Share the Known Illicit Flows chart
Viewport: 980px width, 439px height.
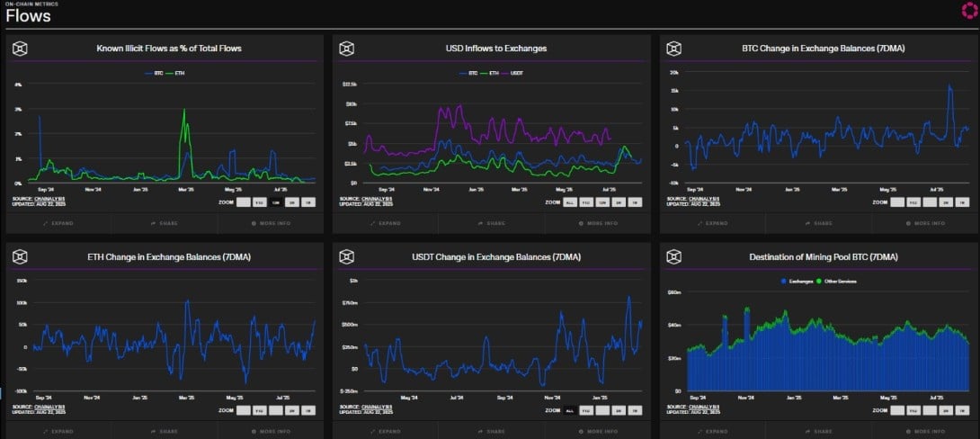pyautogui.click(x=165, y=223)
